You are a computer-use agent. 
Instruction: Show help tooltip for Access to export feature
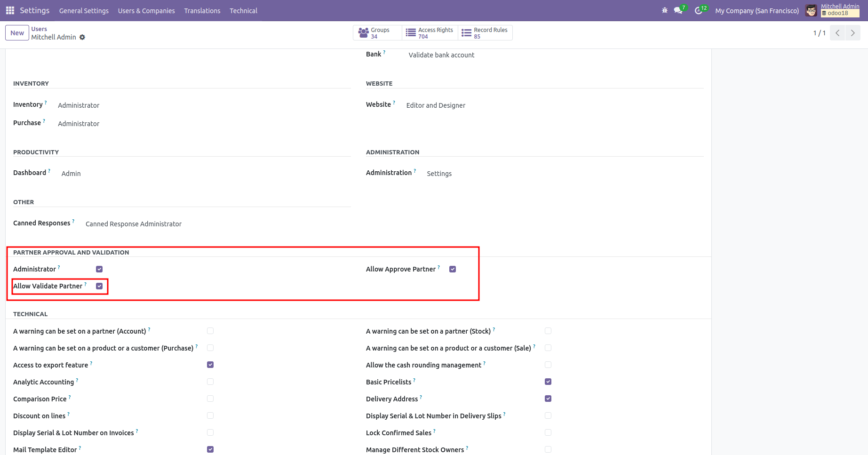(x=91, y=363)
